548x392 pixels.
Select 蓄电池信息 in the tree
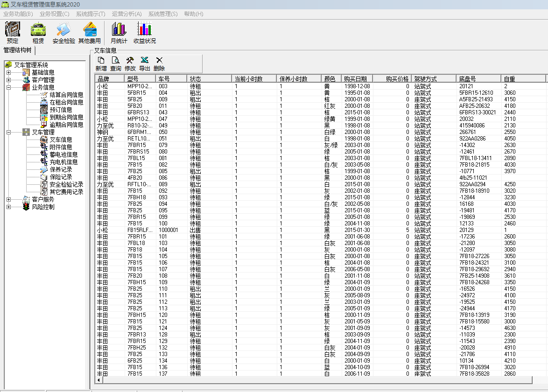click(63, 154)
